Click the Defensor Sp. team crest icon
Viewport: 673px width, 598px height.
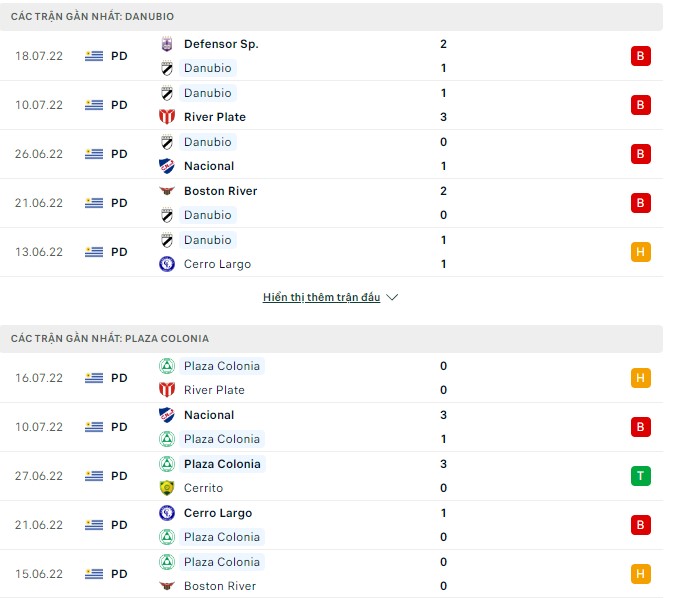(x=167, y=44)
